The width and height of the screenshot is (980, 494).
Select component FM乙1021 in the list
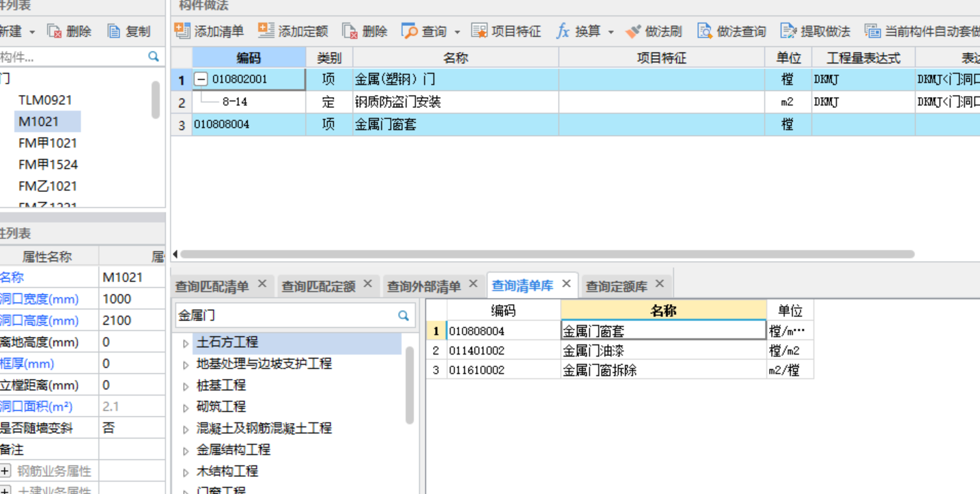click(x=48, y=186)
